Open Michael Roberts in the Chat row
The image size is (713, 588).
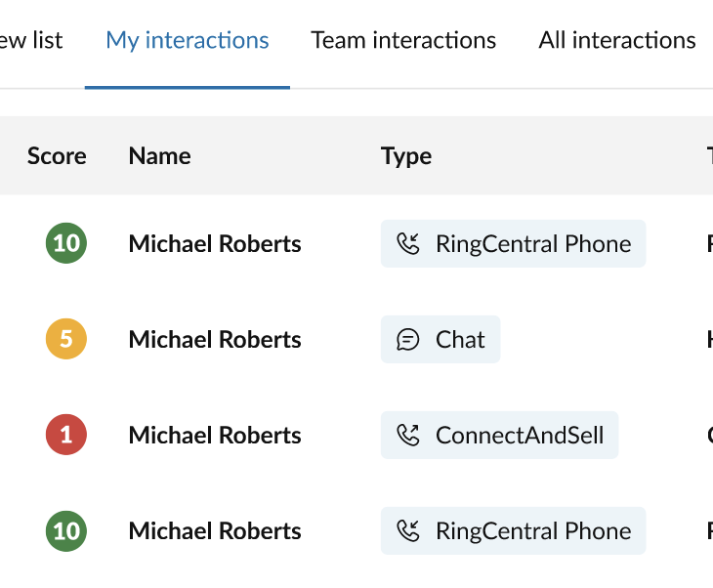[x=215, y=339]
